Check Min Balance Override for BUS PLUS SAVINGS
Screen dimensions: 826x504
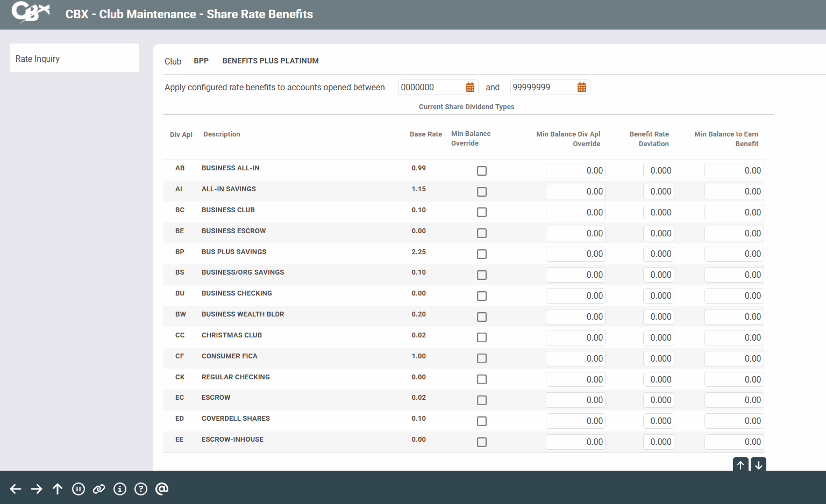pos(482,254)
